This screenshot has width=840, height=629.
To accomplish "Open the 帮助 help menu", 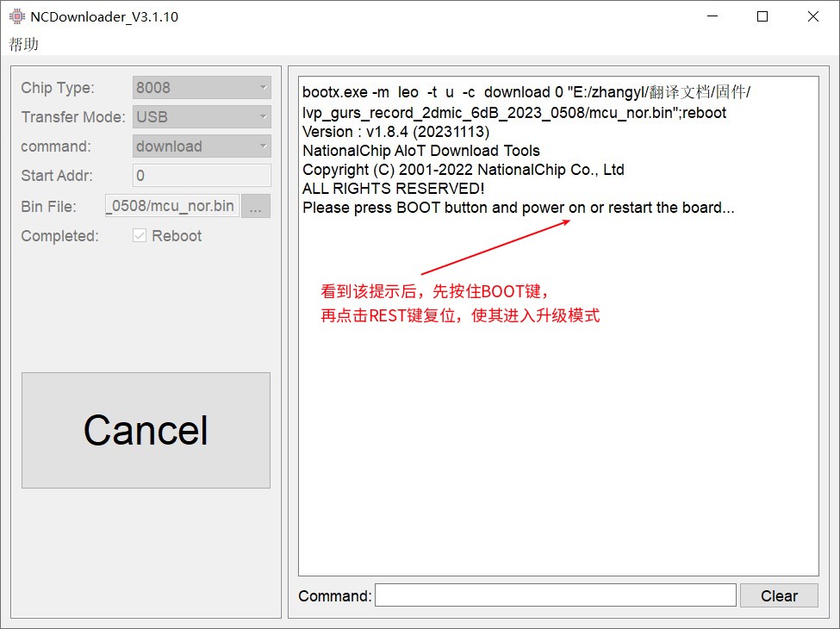I will coord(23,44).
